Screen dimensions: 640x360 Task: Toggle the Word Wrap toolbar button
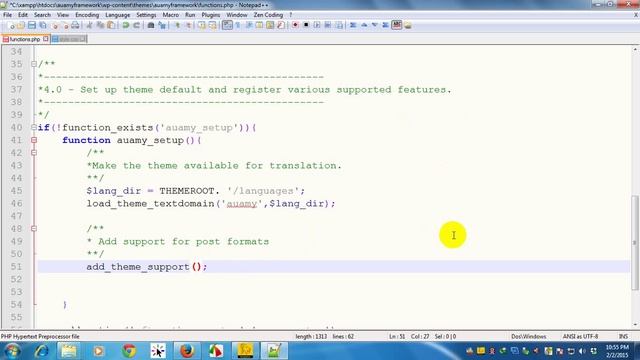coord(227,25)
